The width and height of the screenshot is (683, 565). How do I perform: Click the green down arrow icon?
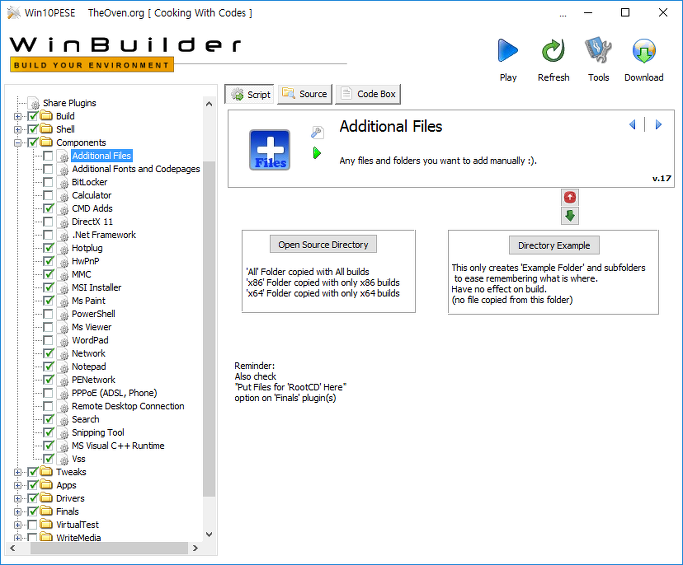(x=570, y=216)
